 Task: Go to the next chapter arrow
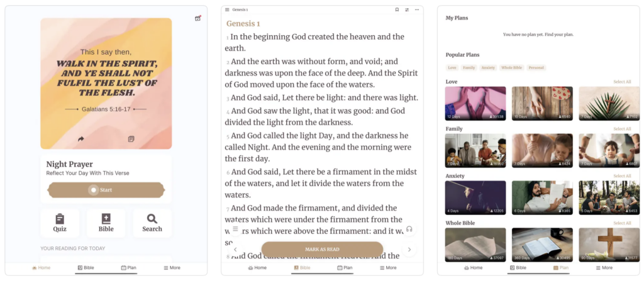(409, 250)
